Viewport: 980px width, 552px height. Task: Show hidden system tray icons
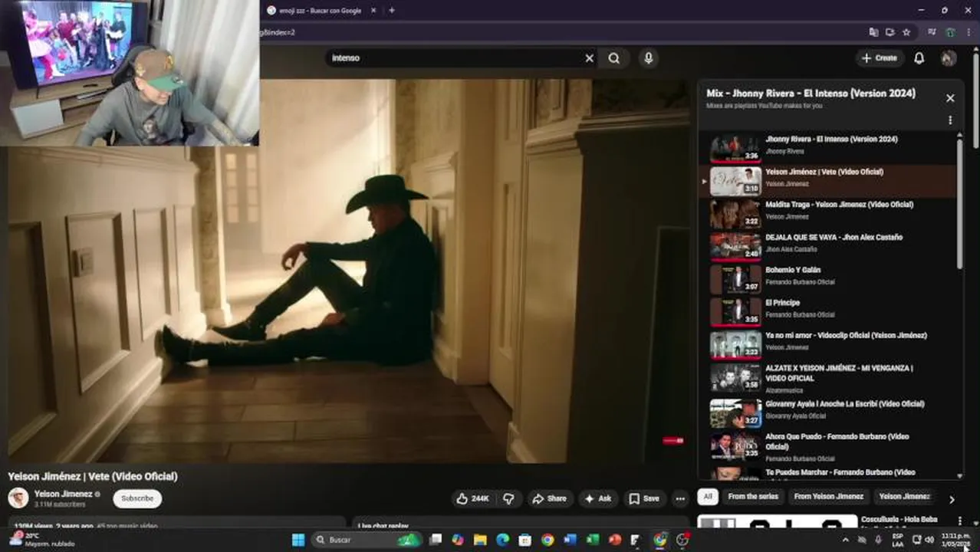tap(846, 540)
